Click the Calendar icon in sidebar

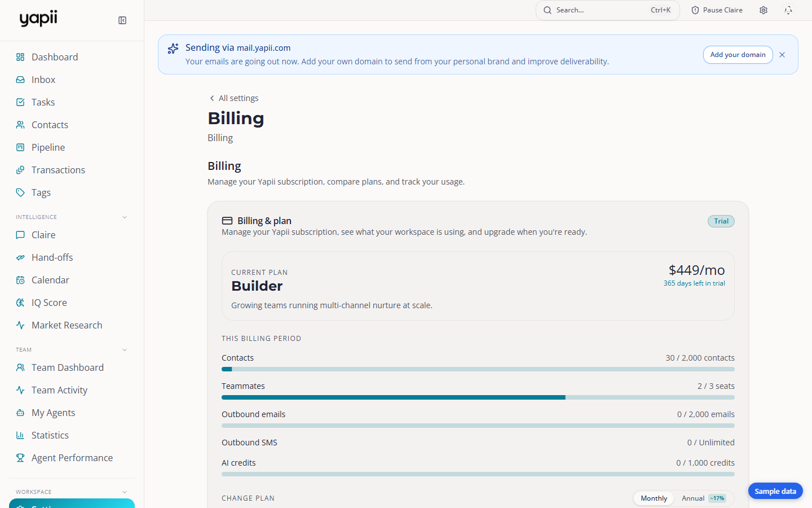[x=20, y=280]
